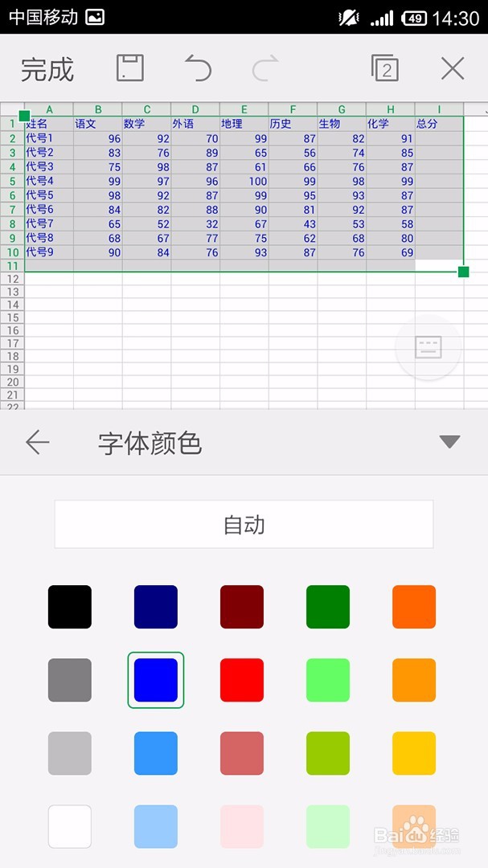Image resolution: width=488 pixels, height=868 pixels.
Task: Pick the pale mint green swatch
Action: (x=328, y=826)
